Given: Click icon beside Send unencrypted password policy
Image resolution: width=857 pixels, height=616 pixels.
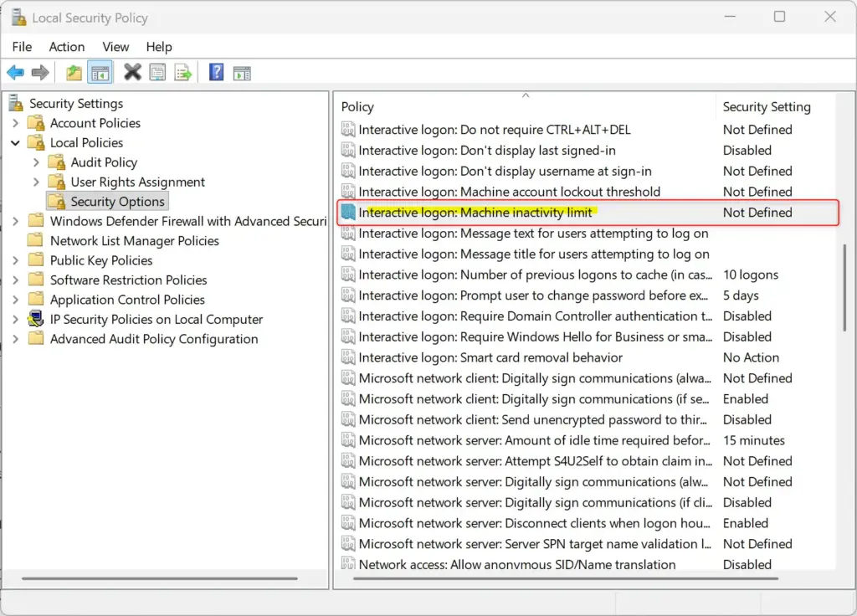Looking at the screenshot, I should coord(348,420).
